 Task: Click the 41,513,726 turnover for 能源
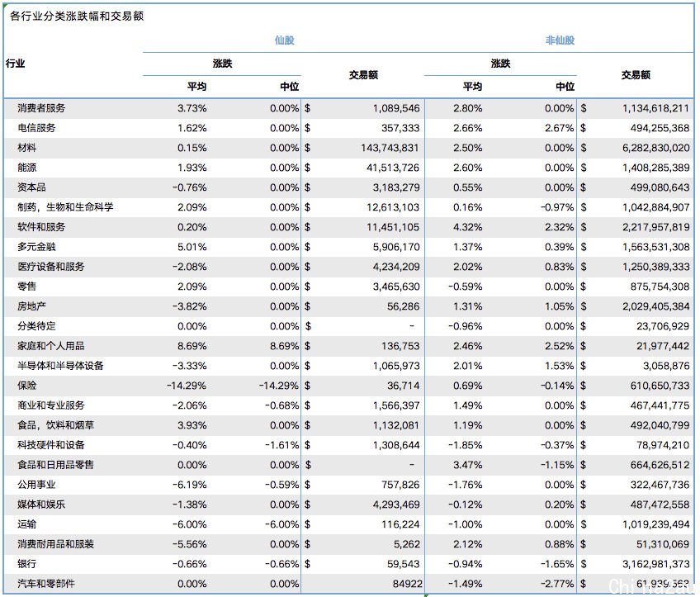point(393,168)
